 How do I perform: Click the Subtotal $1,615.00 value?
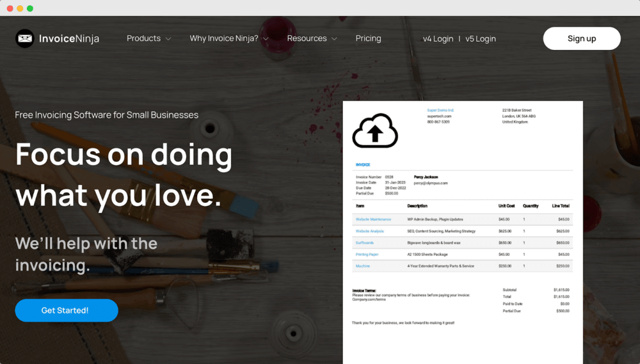[x=561, y=290]
